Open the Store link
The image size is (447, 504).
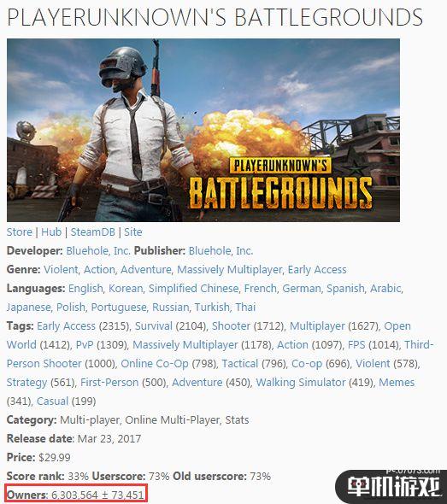click(20, 232)
